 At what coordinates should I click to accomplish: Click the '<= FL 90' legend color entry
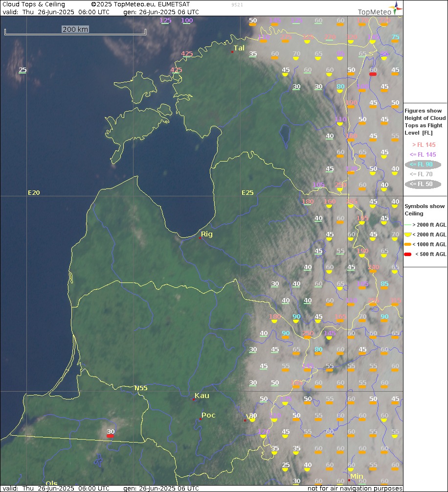click(x=423, y=164)
